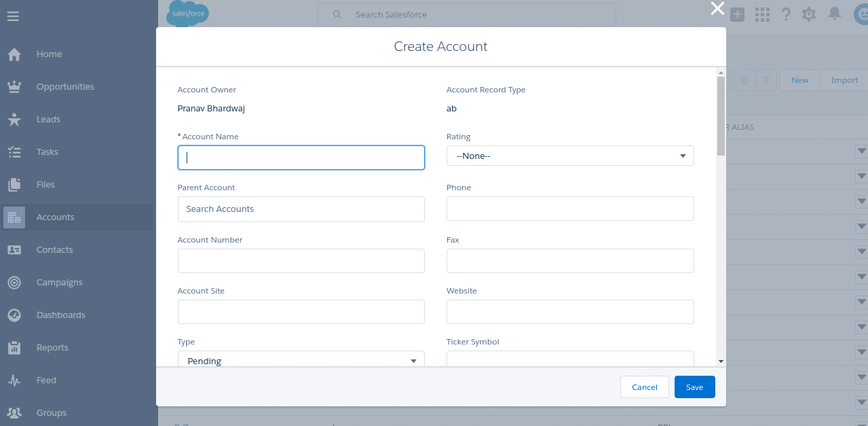868x426 pixels.
Task: Click the Files icon in sidebar
Action: coord(14,185)
